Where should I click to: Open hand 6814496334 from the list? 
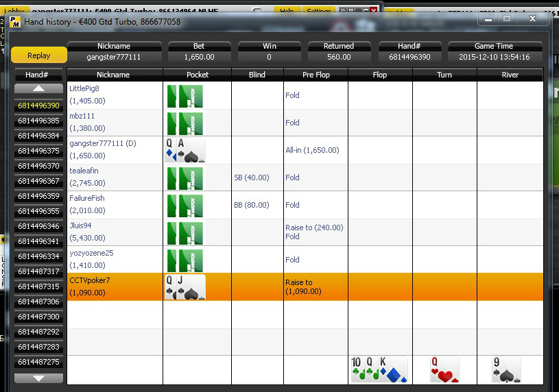[x=39, y=256]
